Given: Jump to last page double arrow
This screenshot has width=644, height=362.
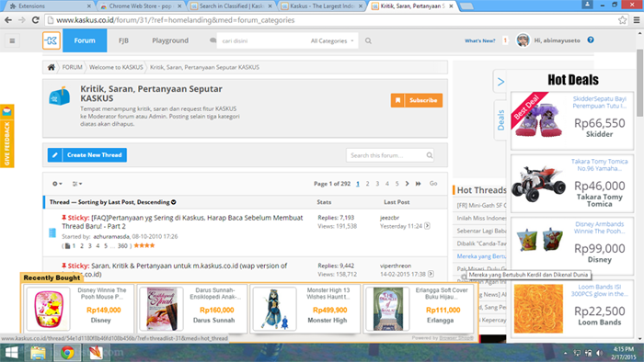Looking at the screenshot, I should click(418, 184).
